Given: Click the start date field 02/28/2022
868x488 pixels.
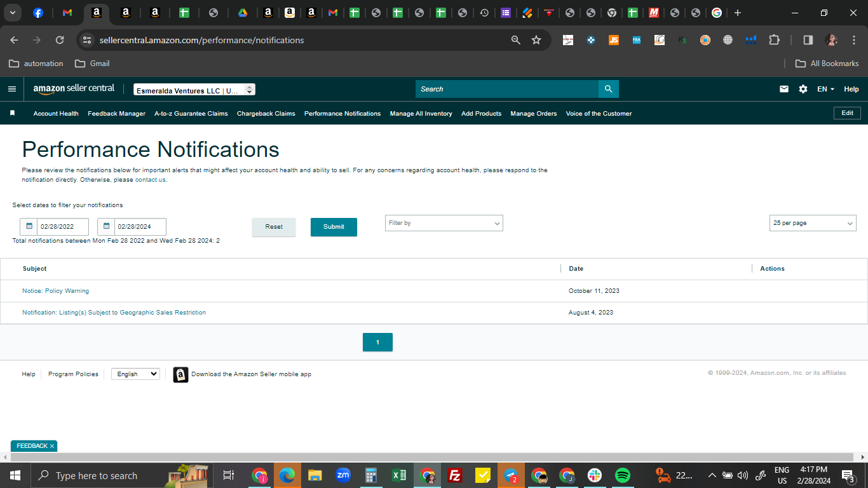Looking at the screenshot, I should tap(62, 227).
